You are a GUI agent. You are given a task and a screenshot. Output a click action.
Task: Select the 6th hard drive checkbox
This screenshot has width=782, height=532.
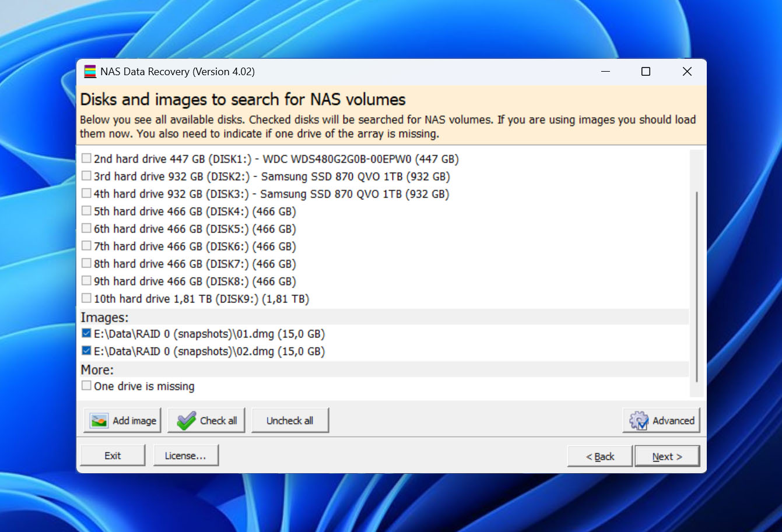pos(86,227)
